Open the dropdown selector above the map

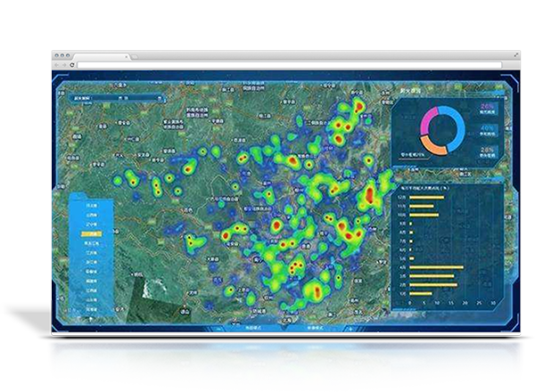click(117, 98)
